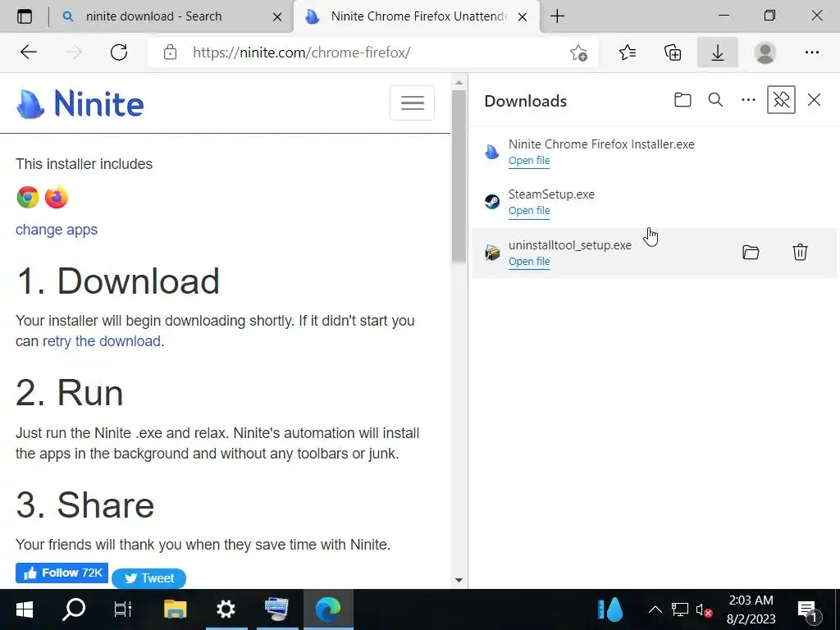Click the muted volume tray icon

[x=703, y=609]
